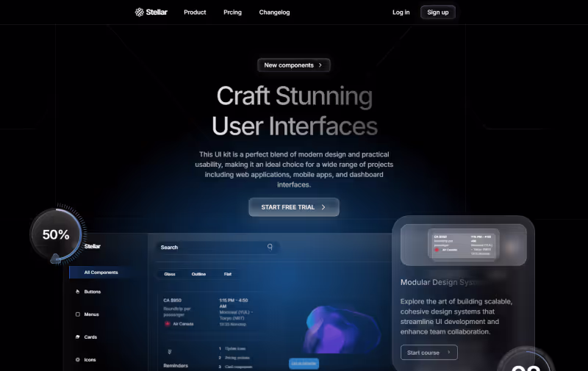Click the Search field in dashboard preview

coord(217,248)
